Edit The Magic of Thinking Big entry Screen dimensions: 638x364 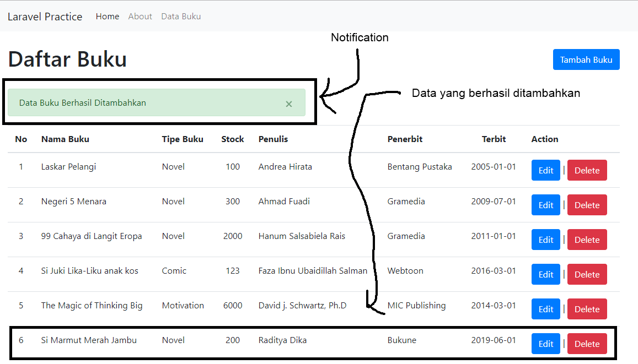(x=545, y=309)
